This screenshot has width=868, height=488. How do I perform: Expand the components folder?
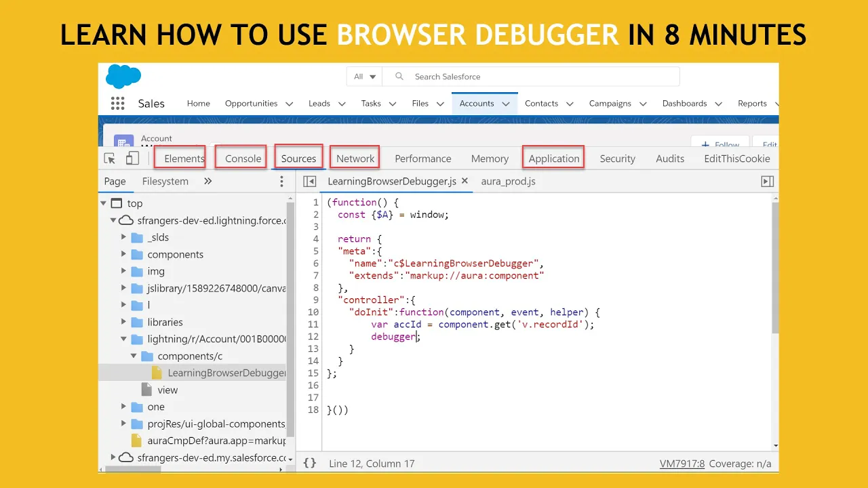click(124, 254)
